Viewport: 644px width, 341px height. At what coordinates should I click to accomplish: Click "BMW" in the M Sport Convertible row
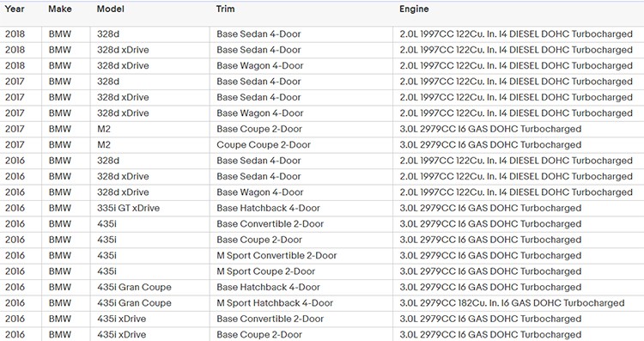(60, 256)
